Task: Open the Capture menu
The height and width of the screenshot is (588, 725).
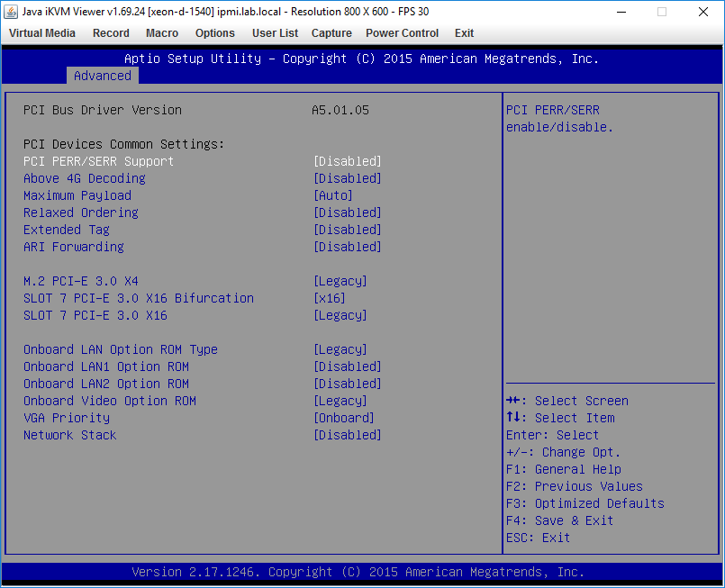Action: tap(331, 33)
